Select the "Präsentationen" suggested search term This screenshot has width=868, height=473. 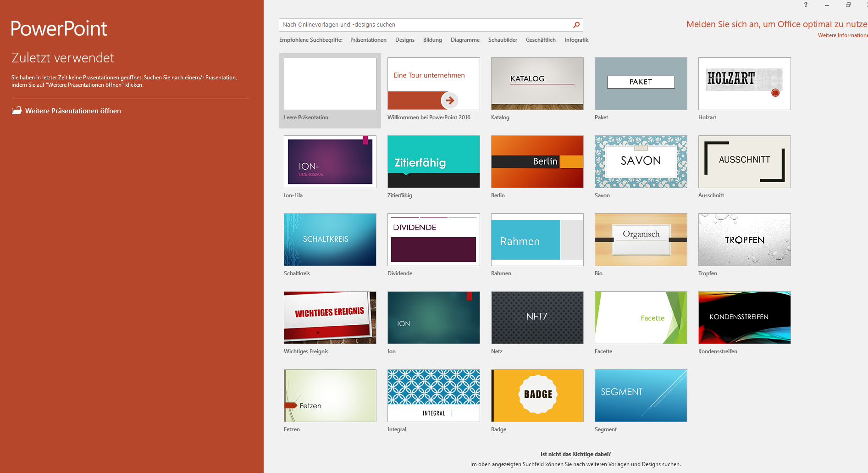(368, 40)
